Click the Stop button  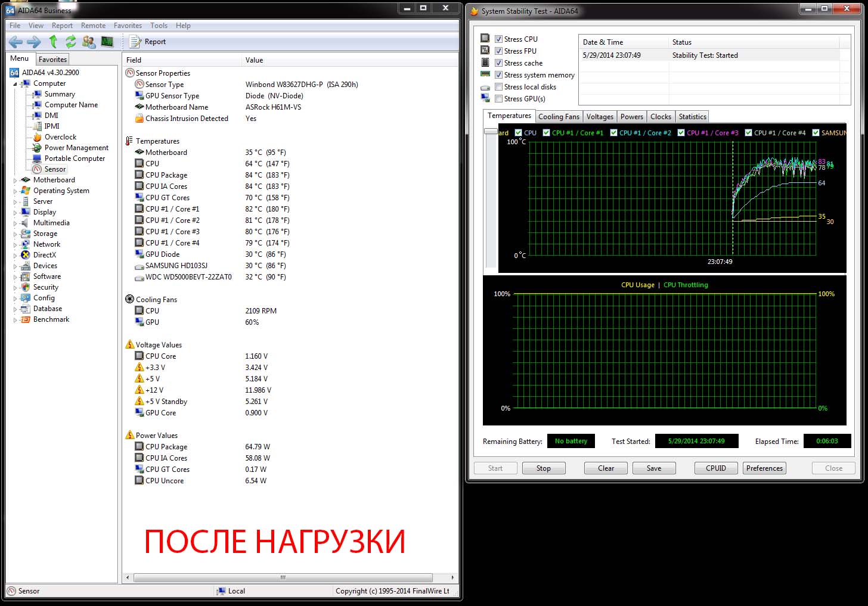click(x=544, y=468)
